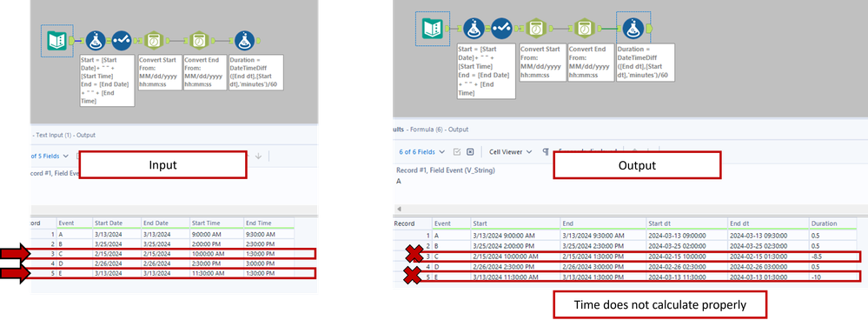Select the Duration Formula tool in the right workflow

pyautogui.click(x=633, y=28)
